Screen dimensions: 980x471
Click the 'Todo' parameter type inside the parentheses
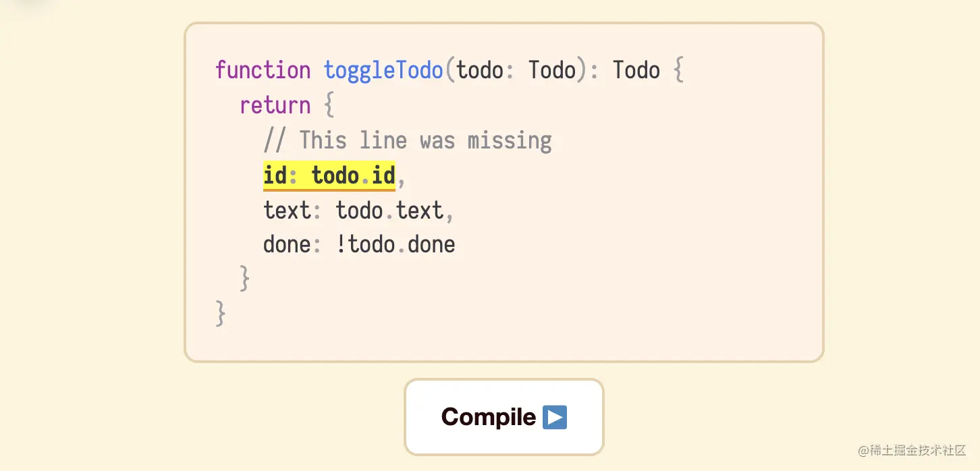pyautogui.click(x=551, y=70)
